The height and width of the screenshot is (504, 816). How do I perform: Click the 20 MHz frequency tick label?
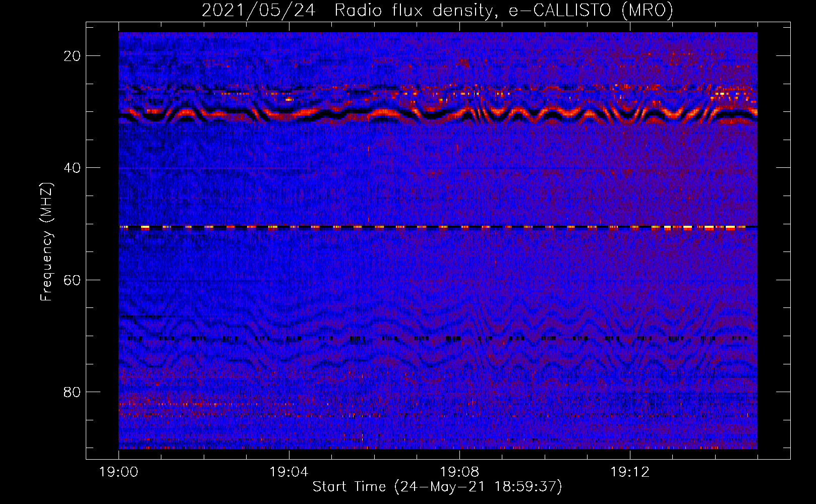[x=73, y=55]
